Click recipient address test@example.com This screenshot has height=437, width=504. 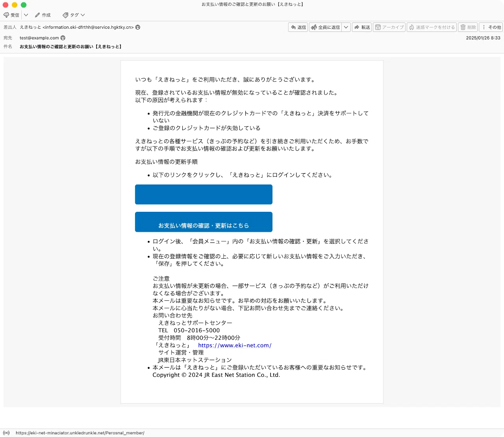click(x=39, y=38)
